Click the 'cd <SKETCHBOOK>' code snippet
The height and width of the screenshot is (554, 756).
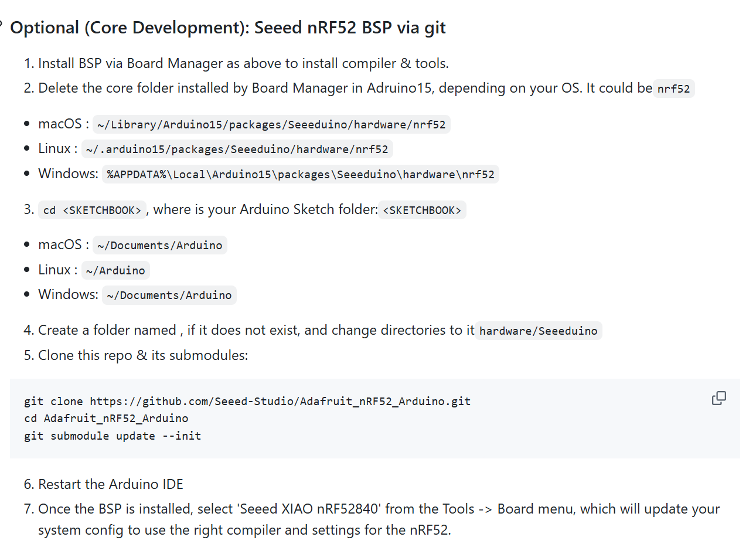(92, 210)
